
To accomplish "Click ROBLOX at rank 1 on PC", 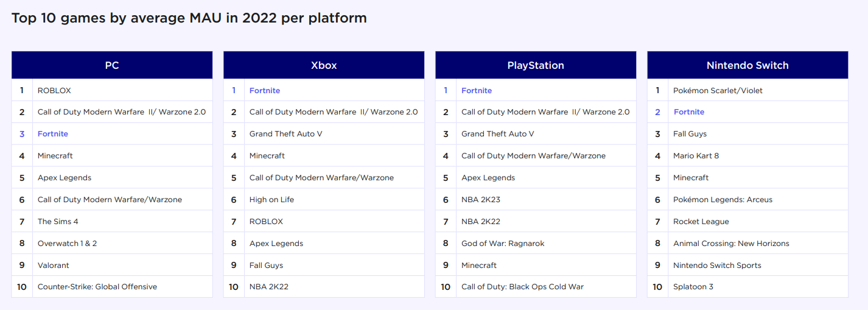I will tap(54, 91).
